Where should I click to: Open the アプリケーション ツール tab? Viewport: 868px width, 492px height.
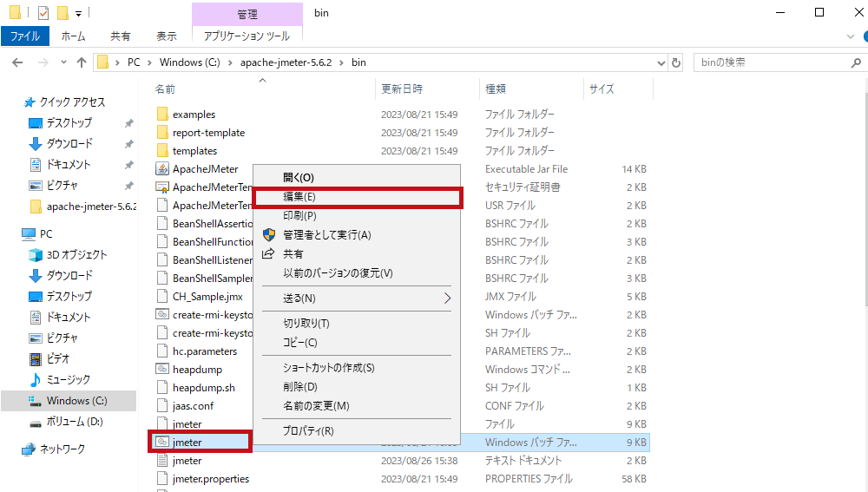point(247,36)
